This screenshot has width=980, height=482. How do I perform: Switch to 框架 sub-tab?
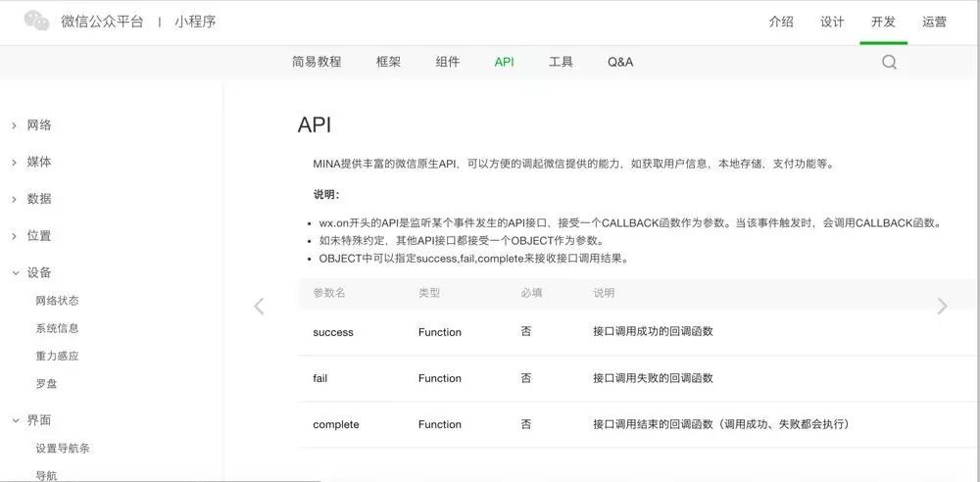point(388,62)
